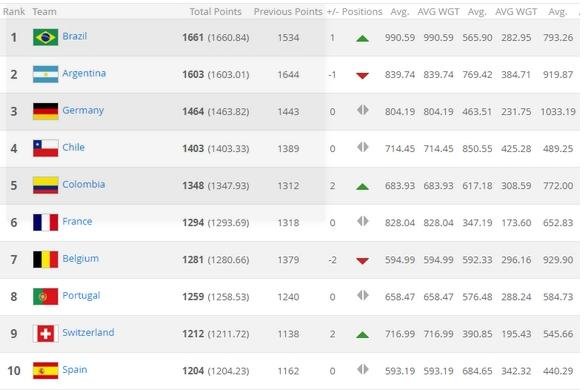Viewport: 584px width, 390px height.
Task: Open the France team link
Action: (77, 221)
